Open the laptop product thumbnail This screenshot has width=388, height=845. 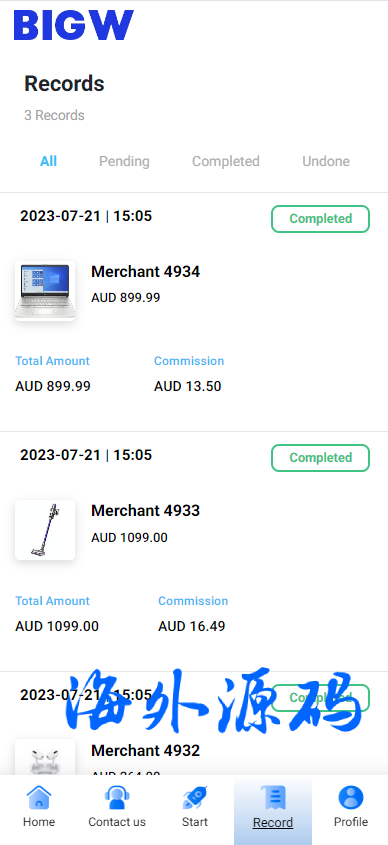(x=45, y=291)
